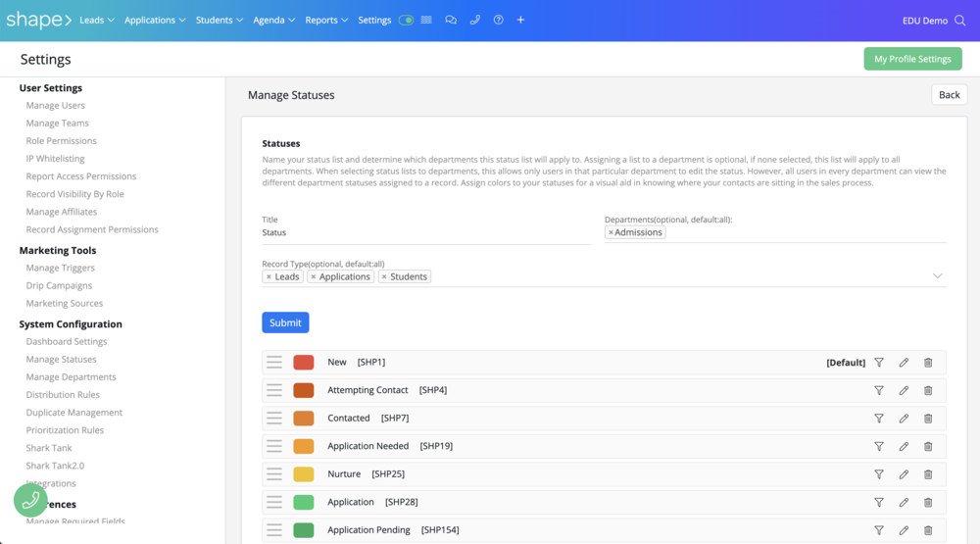Delete the Attempting Contact status
The width and height of the screenshot is (980, 544).
(928, 391)
